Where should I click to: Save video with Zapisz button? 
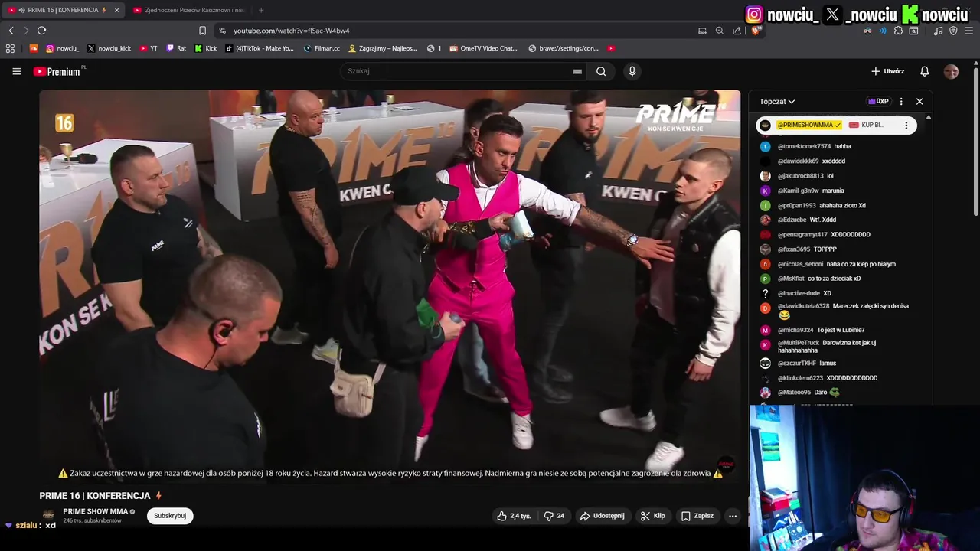tap(697, 516)
